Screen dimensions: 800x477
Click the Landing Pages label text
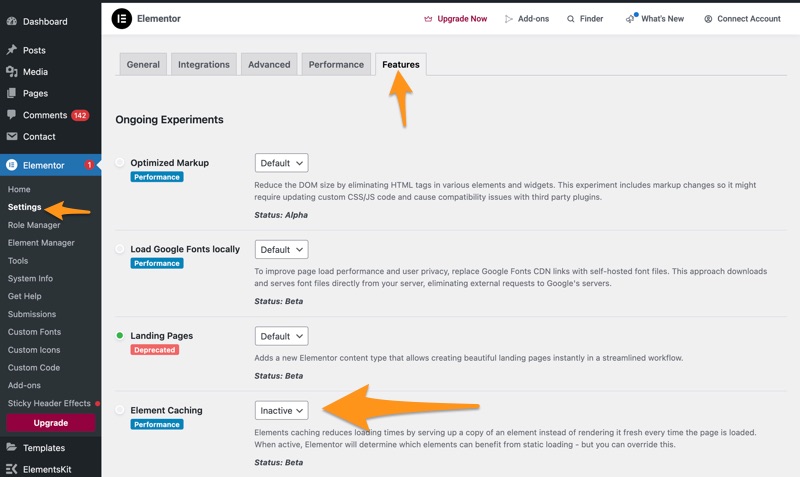(162, 336)
